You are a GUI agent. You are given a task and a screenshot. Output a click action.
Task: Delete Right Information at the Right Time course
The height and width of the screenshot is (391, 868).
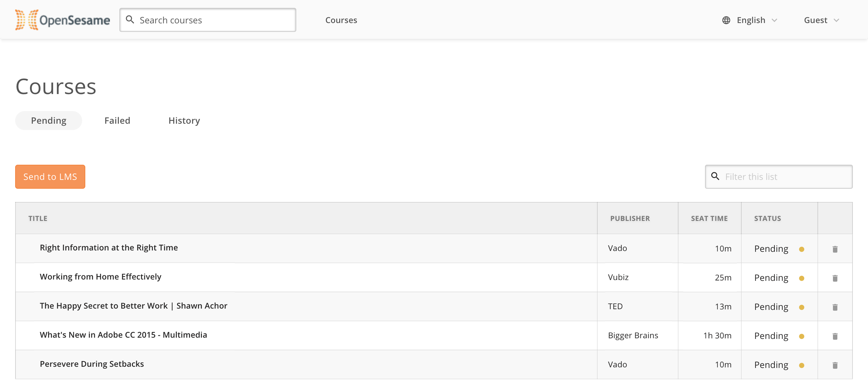pos(835,249)
